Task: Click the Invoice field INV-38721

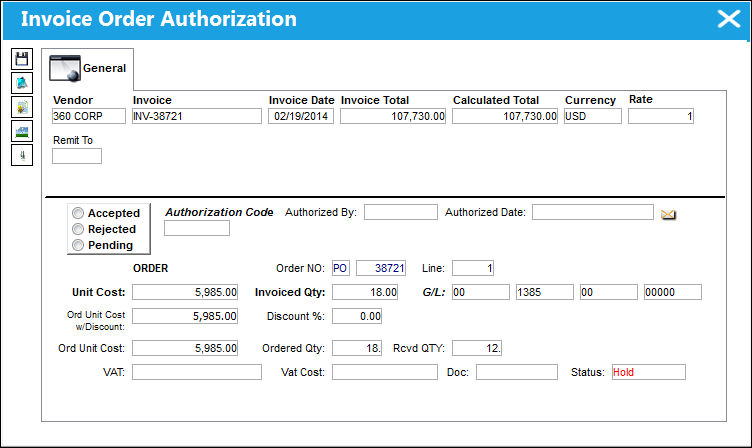Action: click(x=197, y=116)
